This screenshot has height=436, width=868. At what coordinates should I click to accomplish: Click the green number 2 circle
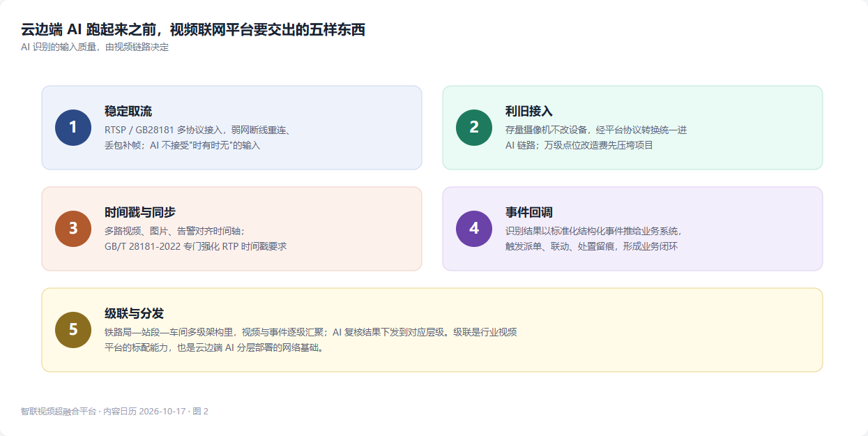coord(474,128)
